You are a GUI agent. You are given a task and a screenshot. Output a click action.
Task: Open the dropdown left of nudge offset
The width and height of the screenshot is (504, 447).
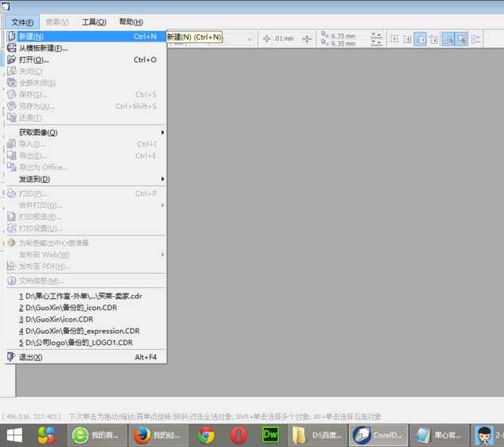[x=249, y=39]
